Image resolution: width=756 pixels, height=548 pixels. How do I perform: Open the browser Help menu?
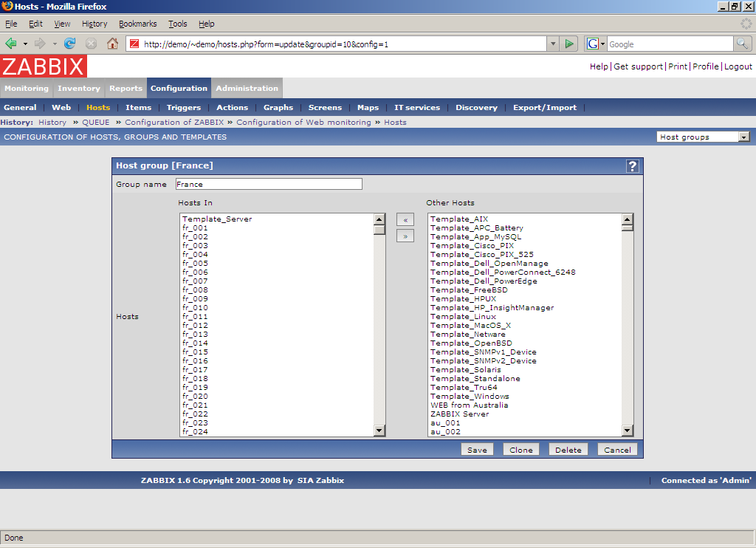tap(207, 24)
